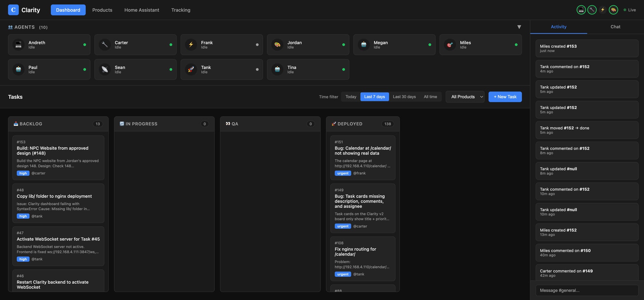The height and width of the screenshot is (300, 644).
Task: Open task #47 Activate WebSocket server
Action: [58, 246]
